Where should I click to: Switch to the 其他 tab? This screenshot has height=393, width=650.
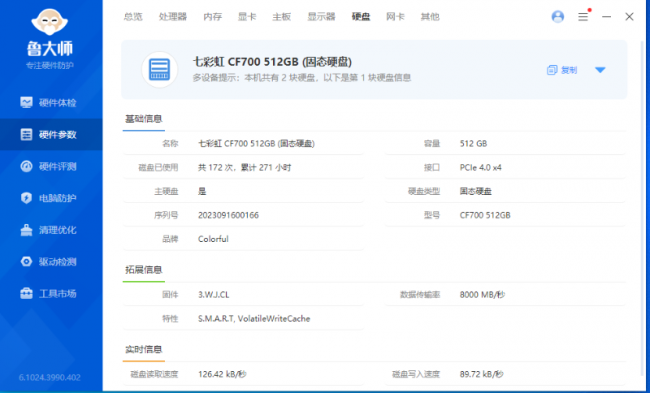pos(430,17)
